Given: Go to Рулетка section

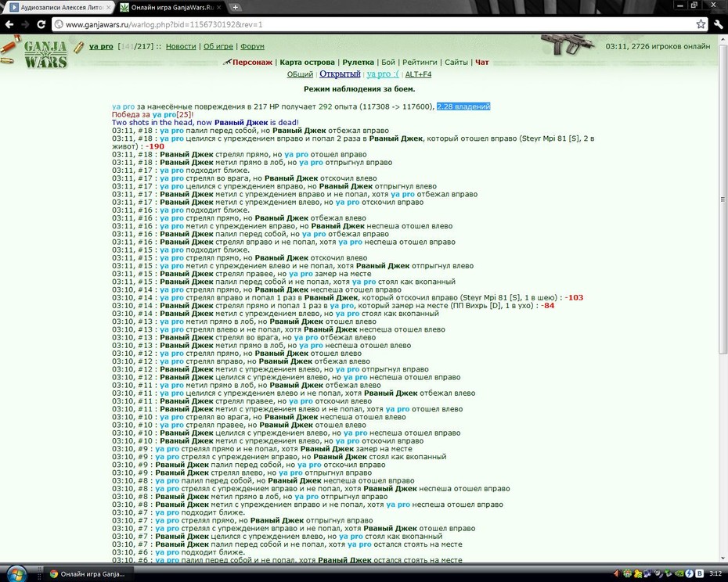Looking at the screenshot, I should click(x=358, y=63).
